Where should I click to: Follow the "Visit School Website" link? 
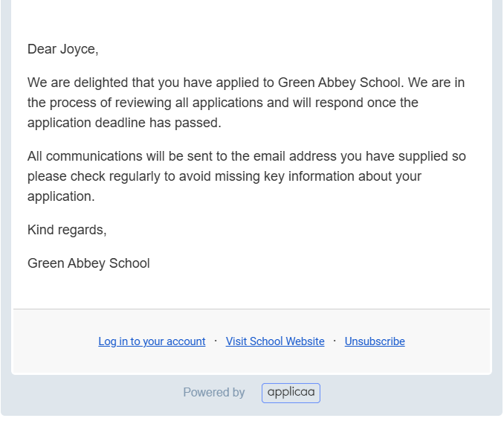[275, 341]
